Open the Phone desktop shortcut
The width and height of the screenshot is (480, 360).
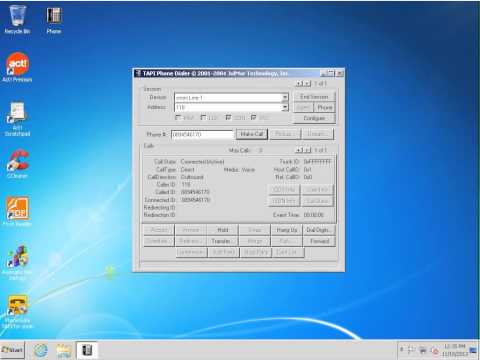(54, 20)
